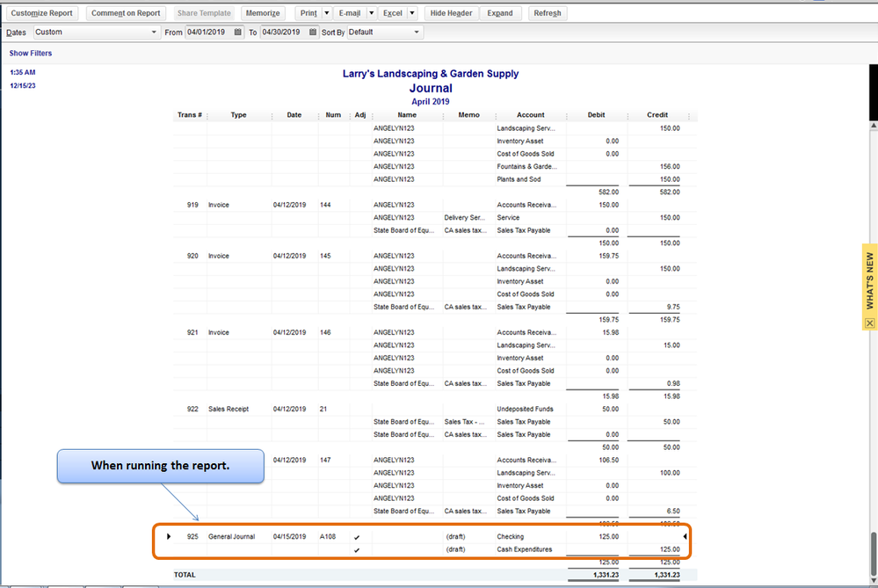The width and height of the screenshot is (878, 588).
Task: Click the 106.50 debit amount
Action: click(x=608, y=461)
